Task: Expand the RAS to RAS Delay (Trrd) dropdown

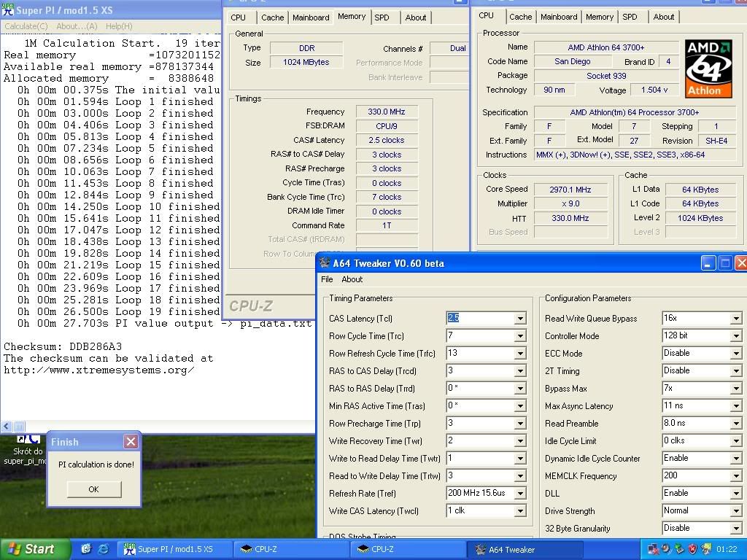Action: (x=520, y=388)
